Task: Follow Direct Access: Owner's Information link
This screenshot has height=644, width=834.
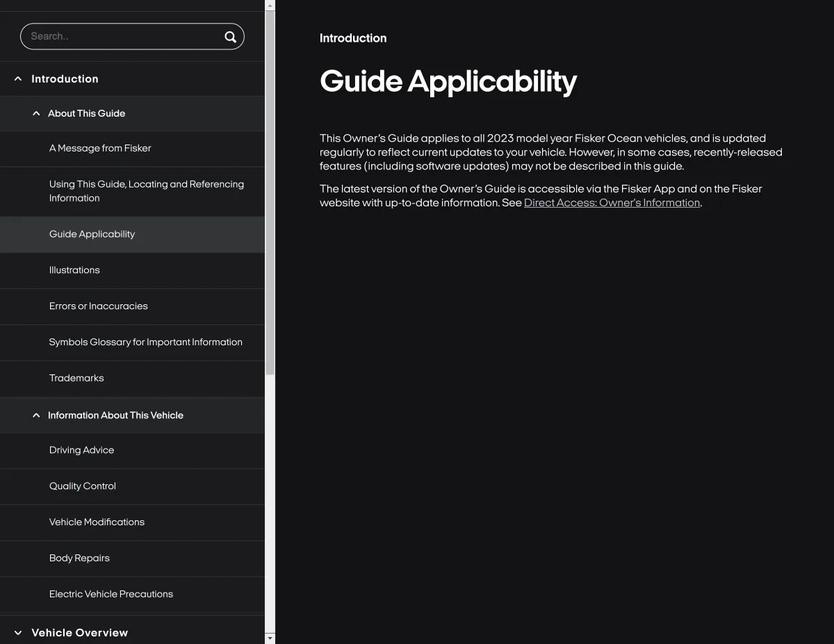Action: (612, 203)
